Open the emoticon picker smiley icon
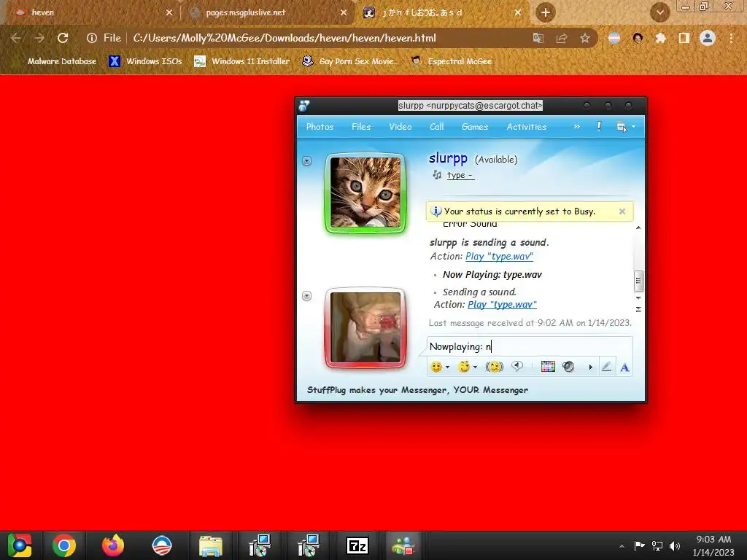The height and width of the screenshot is (560, 747). (436, 367)
